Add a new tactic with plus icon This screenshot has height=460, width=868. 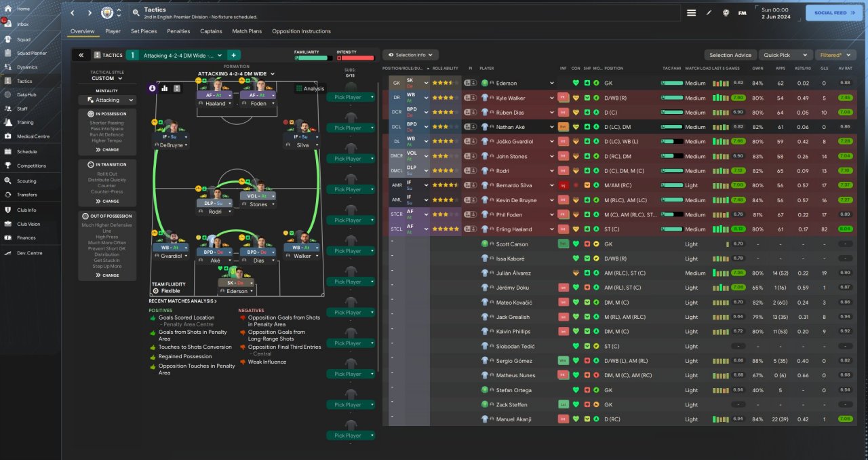[233, 55]
